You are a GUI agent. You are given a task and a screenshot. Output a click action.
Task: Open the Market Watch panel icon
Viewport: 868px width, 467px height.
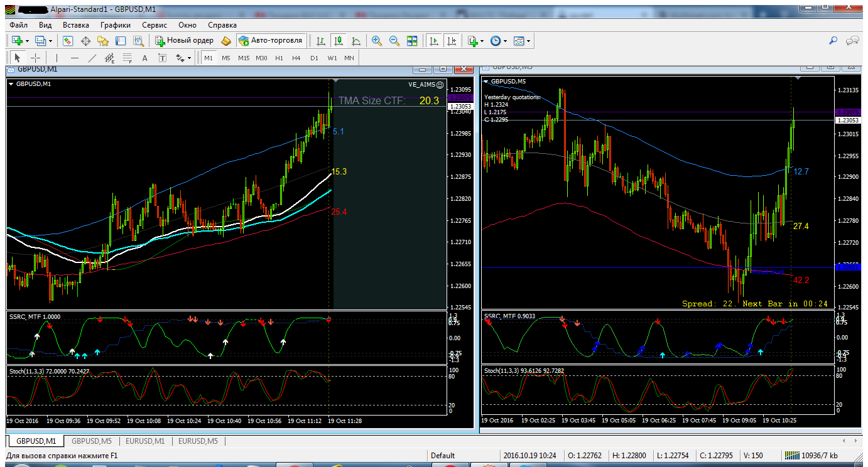point(67,41)
